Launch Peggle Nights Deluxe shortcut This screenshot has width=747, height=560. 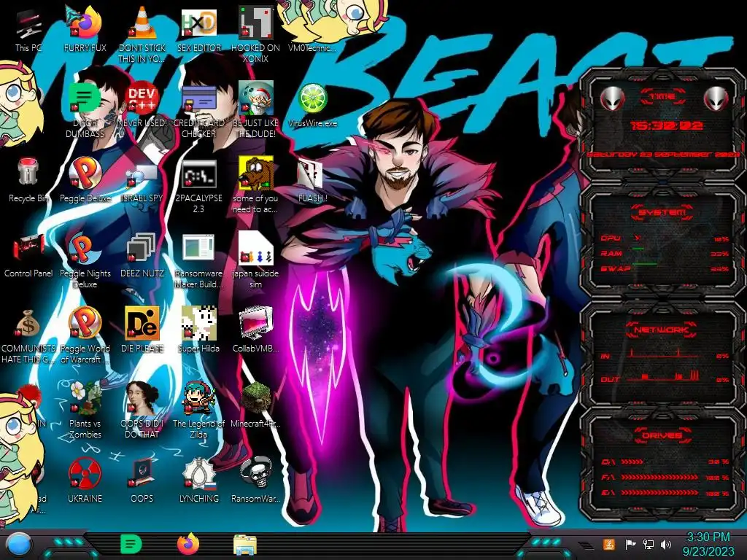85,259
